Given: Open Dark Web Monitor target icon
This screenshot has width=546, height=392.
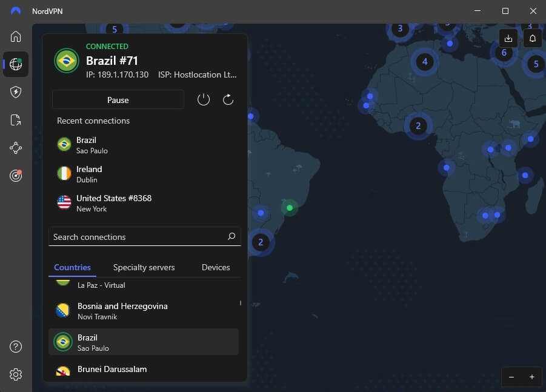Looking at the screenshot, I should pyautogui.click(x=16, y=175).
